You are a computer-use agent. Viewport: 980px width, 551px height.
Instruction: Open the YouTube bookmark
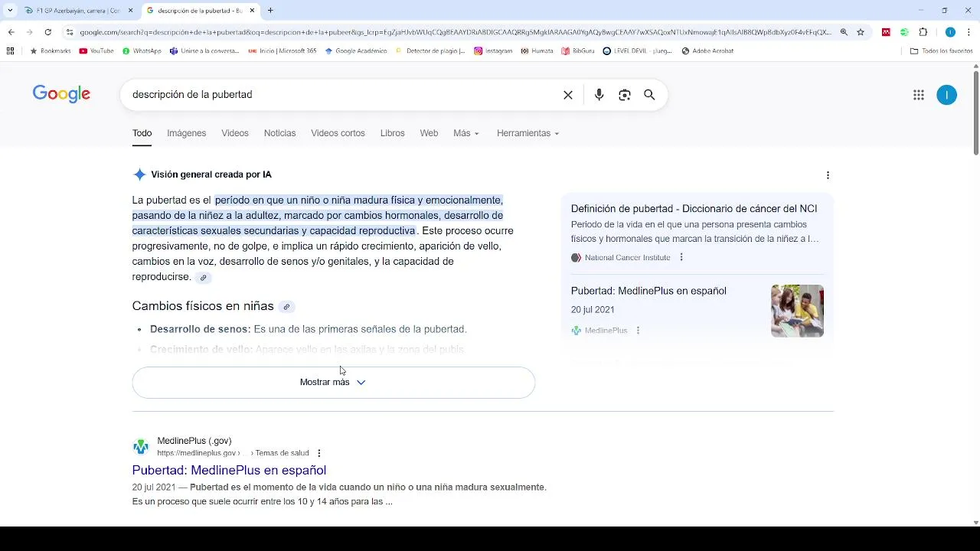96,51
